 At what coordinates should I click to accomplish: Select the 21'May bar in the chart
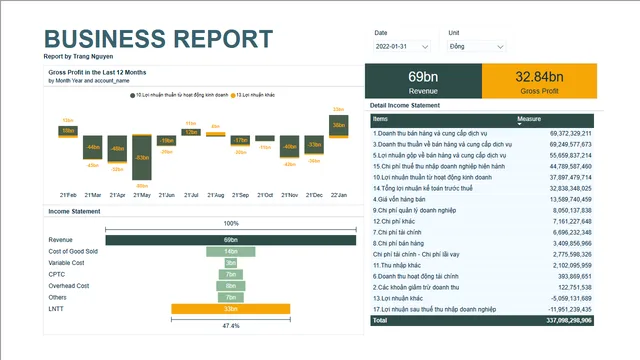142,157
